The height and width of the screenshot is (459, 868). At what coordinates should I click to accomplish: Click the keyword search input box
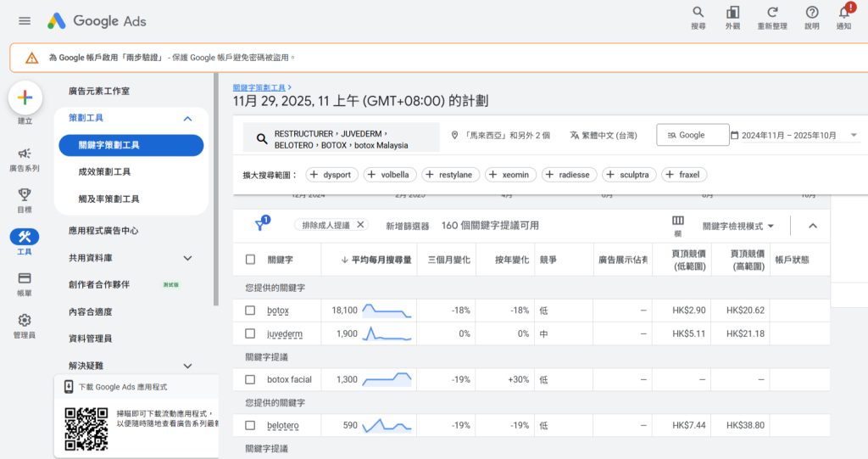click(x=341, y=137)
